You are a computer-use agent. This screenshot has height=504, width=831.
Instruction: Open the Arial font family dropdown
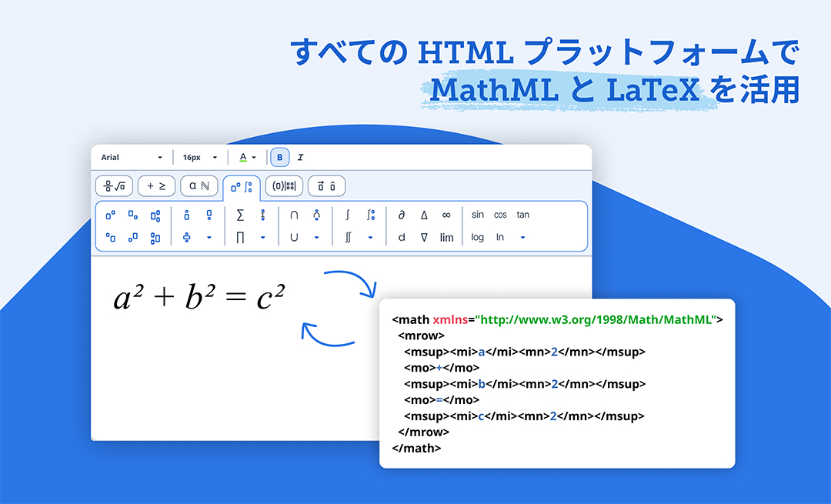coord(132,158)
